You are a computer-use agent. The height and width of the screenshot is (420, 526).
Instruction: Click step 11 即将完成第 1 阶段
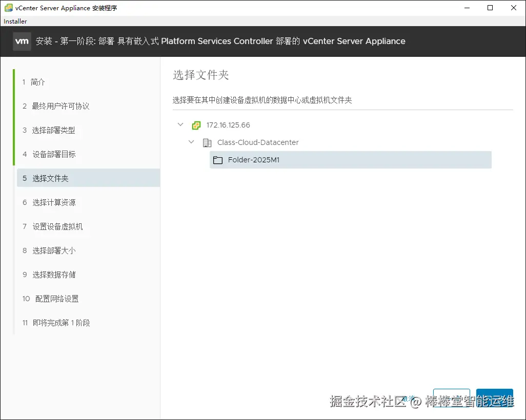click(x=56, y=323)
